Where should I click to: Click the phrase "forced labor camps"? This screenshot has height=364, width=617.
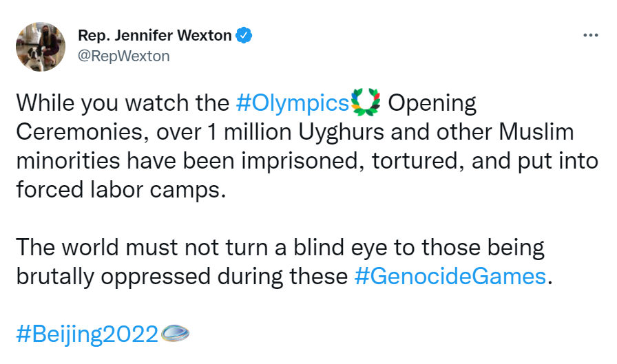point(120,189)
